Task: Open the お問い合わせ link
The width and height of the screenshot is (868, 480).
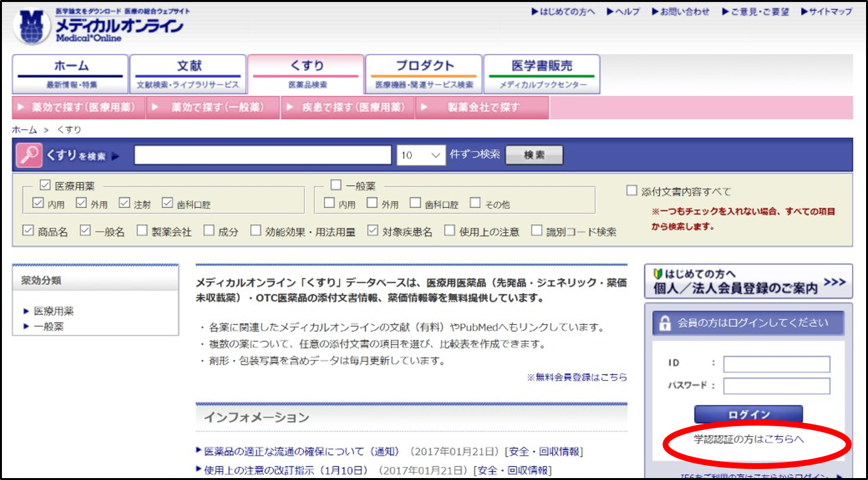Action: coord(681,12)
